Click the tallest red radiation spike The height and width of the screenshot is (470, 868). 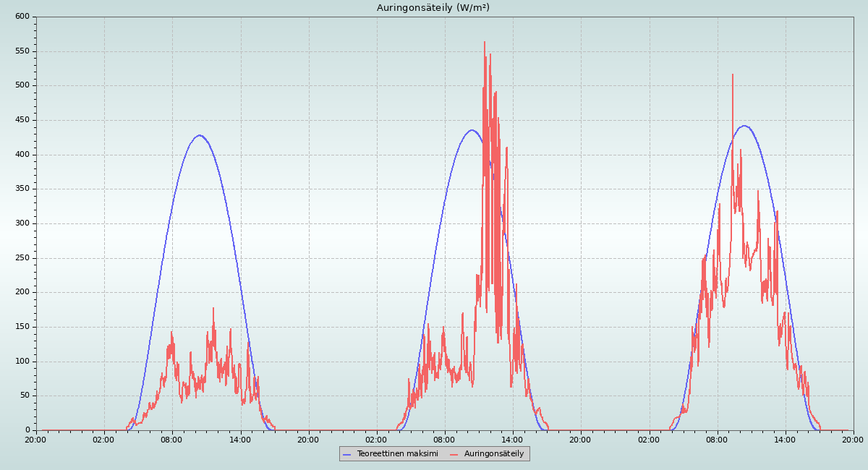[x=485, y=43]
